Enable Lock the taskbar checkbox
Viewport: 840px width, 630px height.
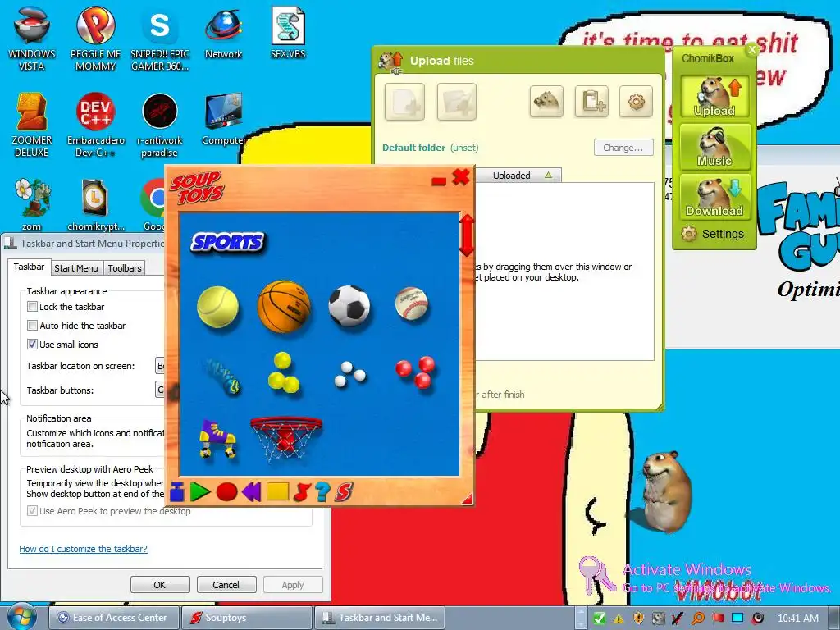(x=32, y=307)
